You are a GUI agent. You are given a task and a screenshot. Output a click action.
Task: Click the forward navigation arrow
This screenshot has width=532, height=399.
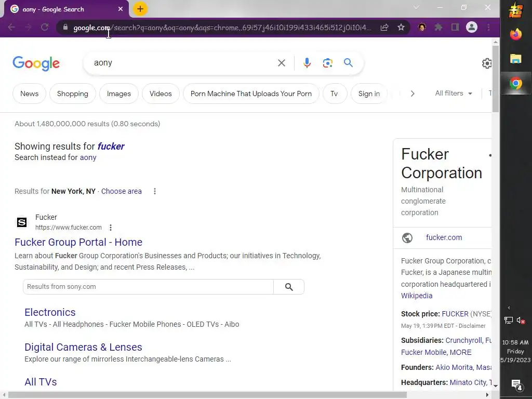(x=28, y=27)
